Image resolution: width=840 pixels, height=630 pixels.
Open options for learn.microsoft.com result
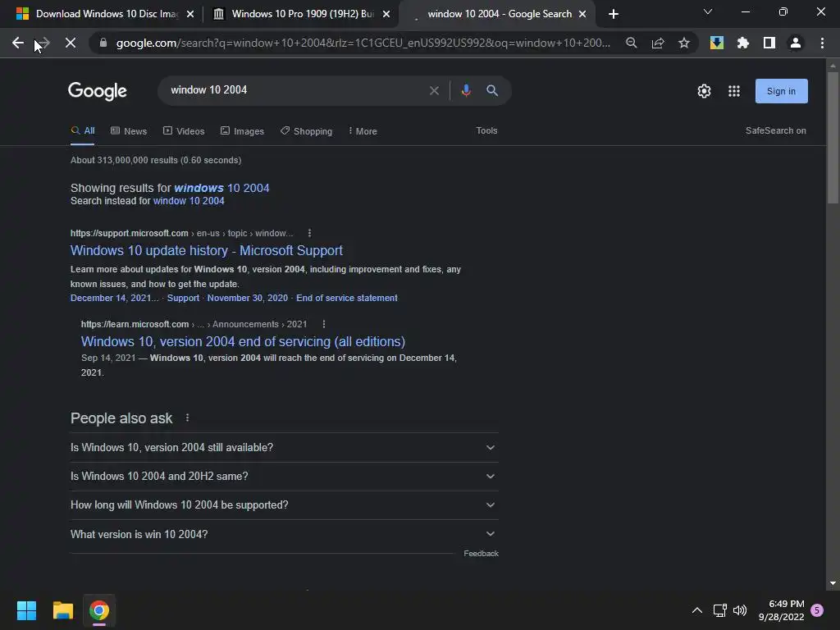[x=323, y=324]
